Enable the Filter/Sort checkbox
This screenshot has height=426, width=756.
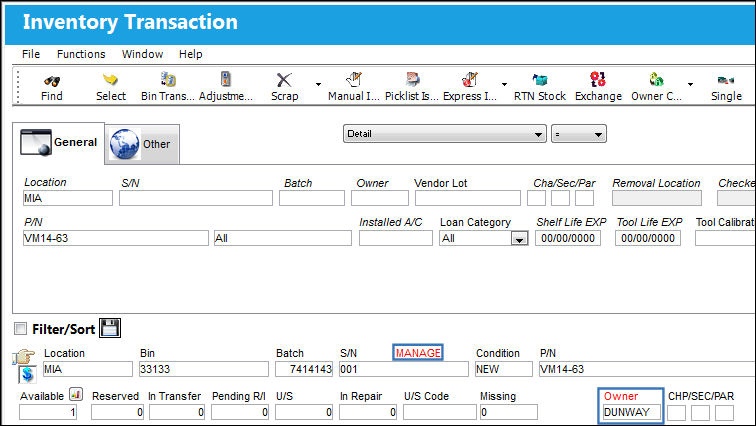(20, 329)
